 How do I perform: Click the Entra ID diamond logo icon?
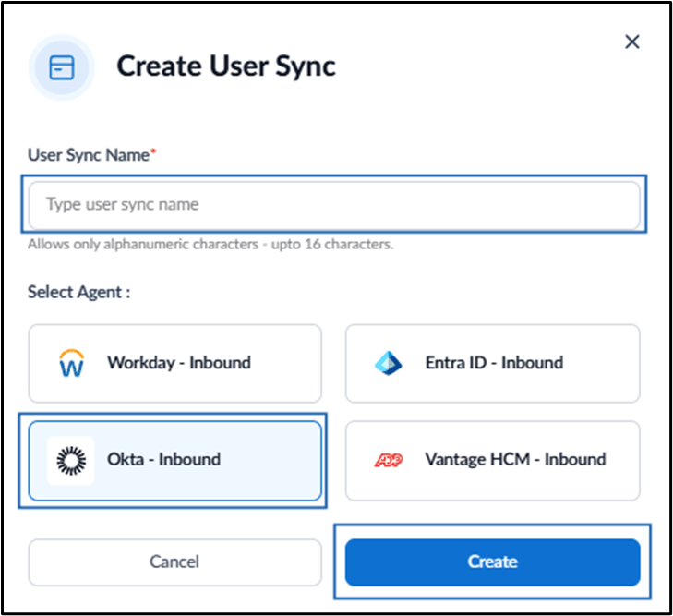click(x=388, y=363)
